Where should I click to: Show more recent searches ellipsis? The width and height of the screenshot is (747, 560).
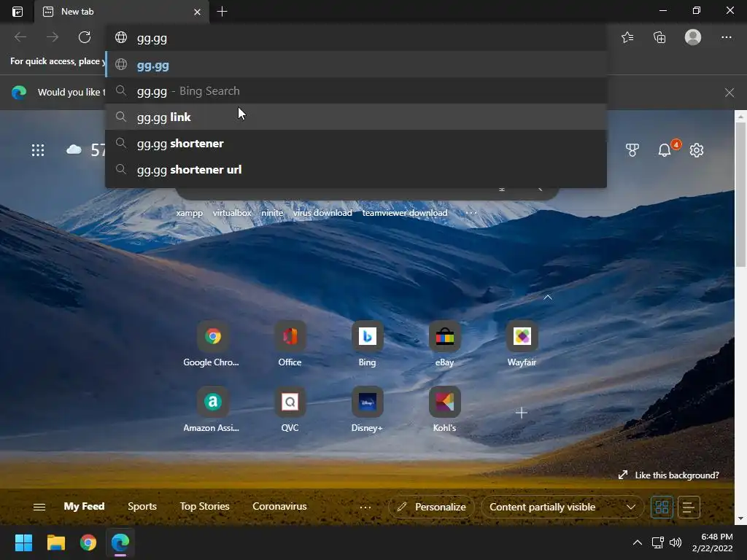coord(471,213)
